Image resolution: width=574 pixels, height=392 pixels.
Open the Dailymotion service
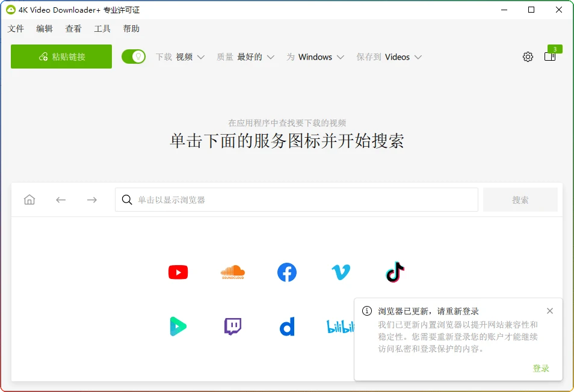pyautogui.click(x=287, y=326)
